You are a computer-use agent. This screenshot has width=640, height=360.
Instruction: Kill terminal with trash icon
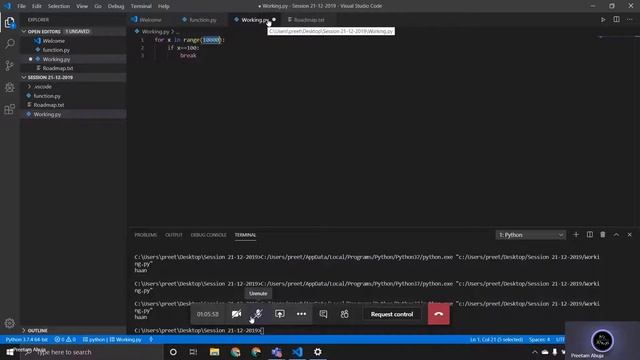(x=603, y=235)
